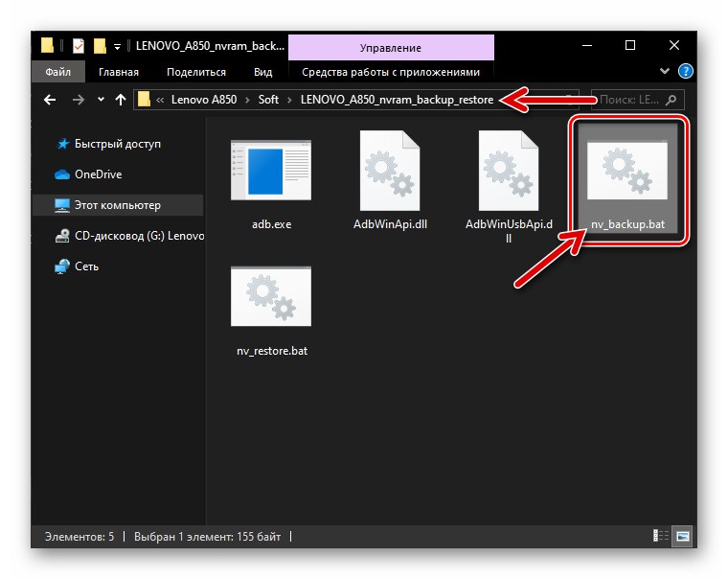
Task: Switch to the Поделиться ribbon tab
Action: click(196, 72)
